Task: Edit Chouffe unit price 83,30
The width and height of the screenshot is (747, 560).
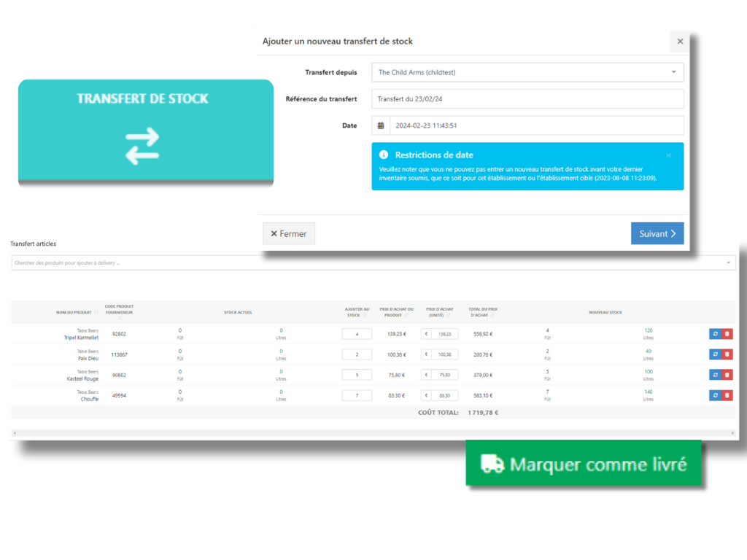Action: click(x=444, y=395)
